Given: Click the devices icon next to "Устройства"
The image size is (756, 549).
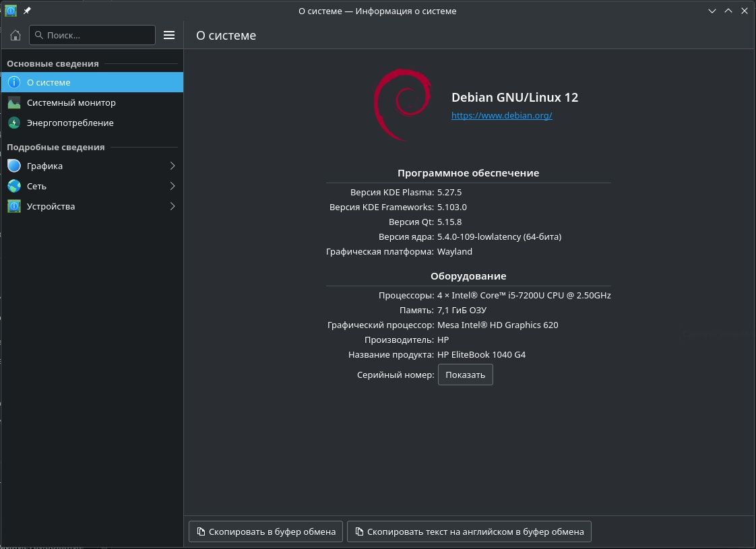Looking at the screenshot, I should pos(14,206).
